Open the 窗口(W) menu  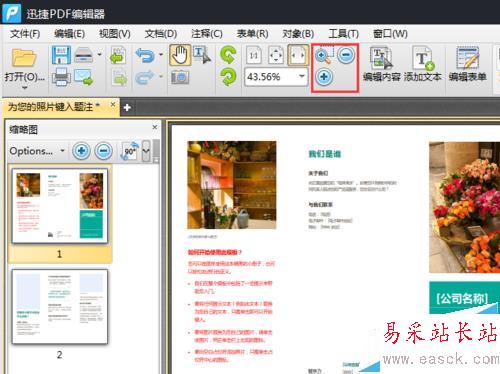coord(390,34)
